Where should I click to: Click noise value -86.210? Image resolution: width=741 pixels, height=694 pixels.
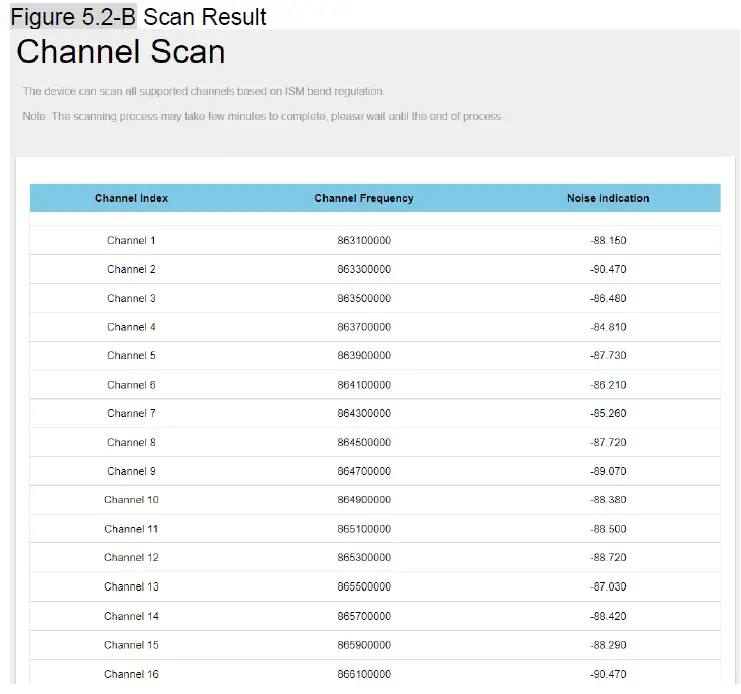coord(608,385)
